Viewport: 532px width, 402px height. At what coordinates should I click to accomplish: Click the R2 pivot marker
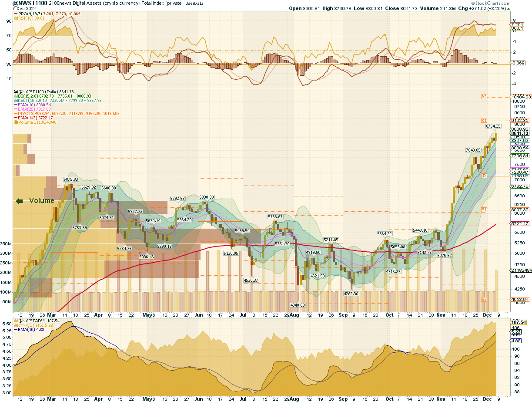(484, 96)
